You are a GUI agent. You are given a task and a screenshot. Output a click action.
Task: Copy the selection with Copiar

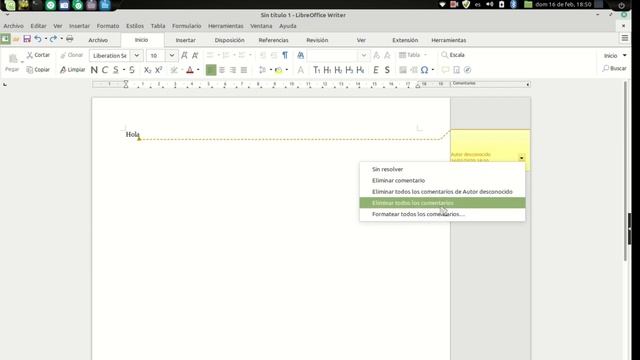click(38, 70)
